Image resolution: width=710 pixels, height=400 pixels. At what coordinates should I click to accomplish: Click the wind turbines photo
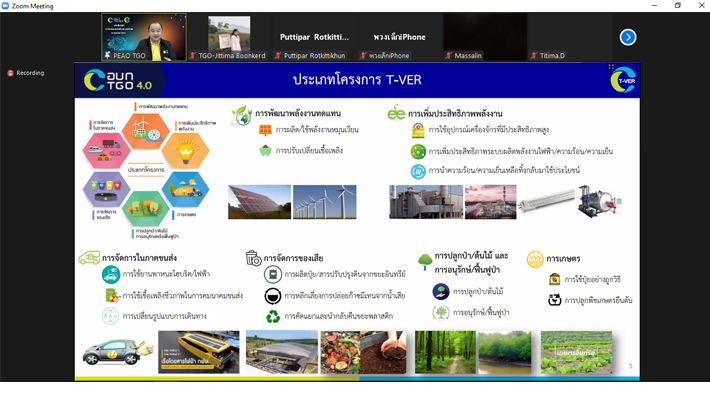[x=325, y=202]
